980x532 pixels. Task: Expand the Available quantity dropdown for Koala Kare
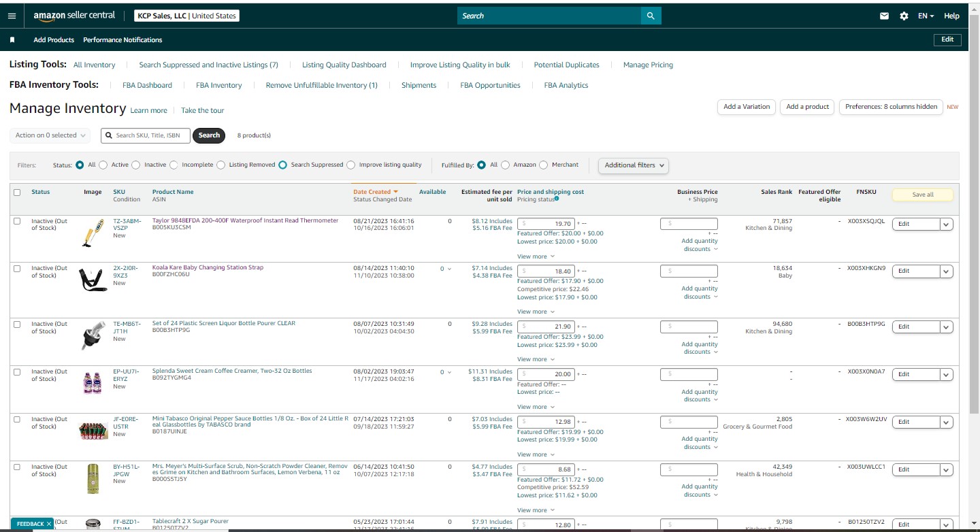click(x=446, y=269)
